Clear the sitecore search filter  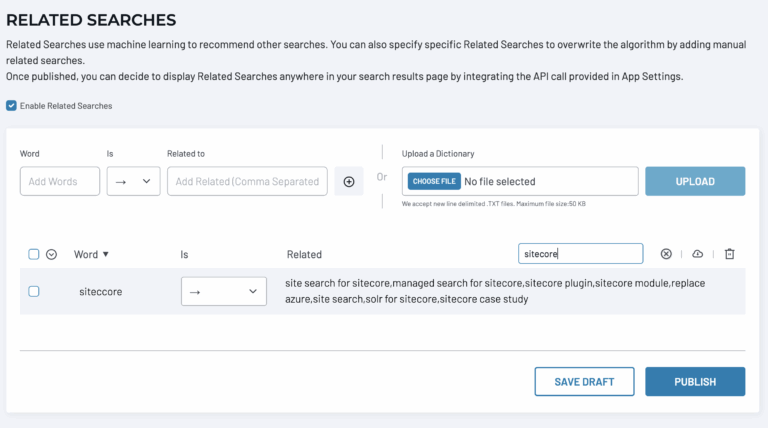tap(666, 254)
